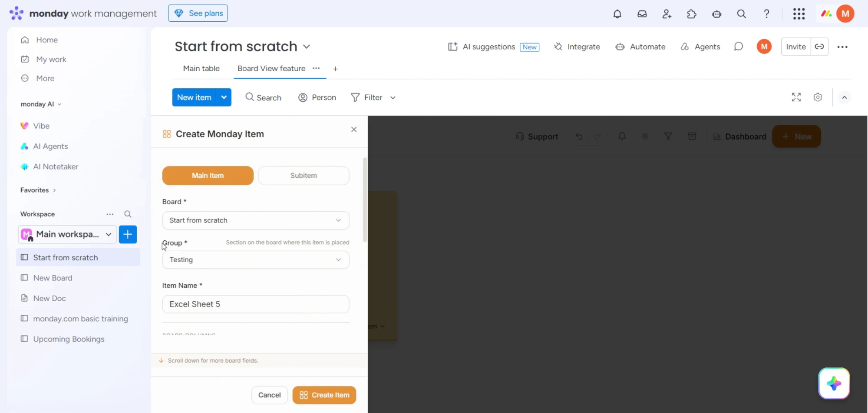The height and width of the screenshot is (413, 868).
Task: Click the copy board link icon next to Invite
Action: pyautogui.click(x=819, y=47)
